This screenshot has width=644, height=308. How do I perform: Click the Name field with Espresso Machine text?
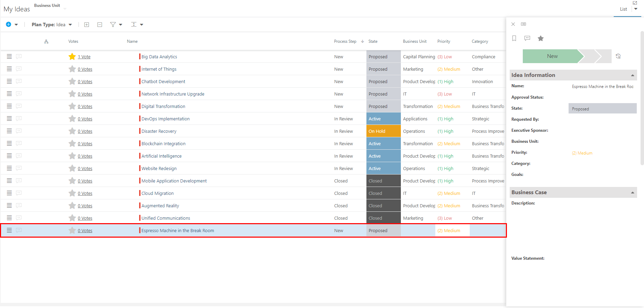pos(602,87)
